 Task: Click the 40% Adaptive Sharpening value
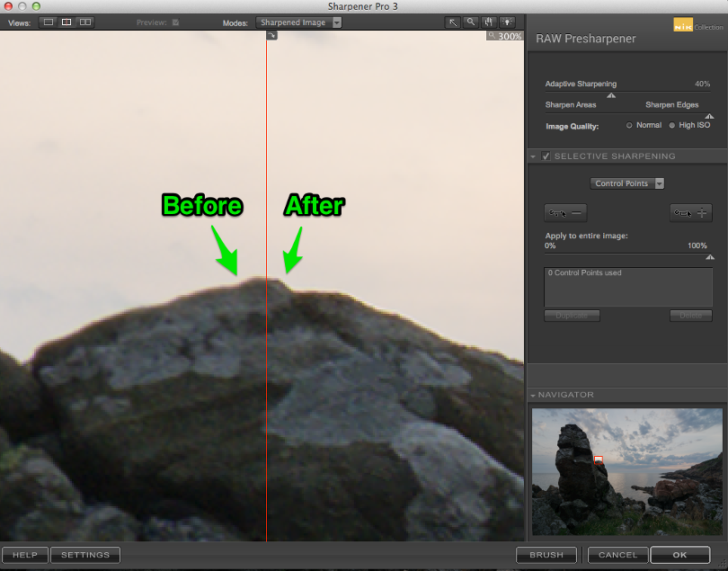(x=703, y=85)
